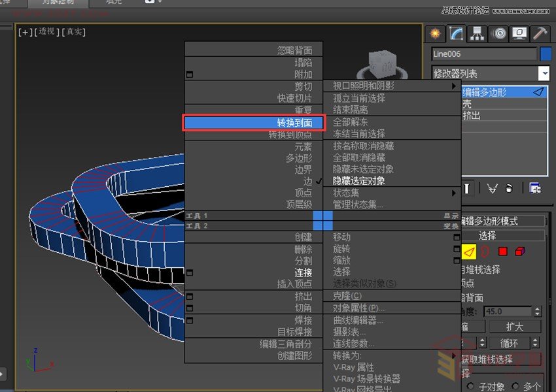556x392 pixels.
Task: Open settings box beside 焊接
Action: coord(190,321)
